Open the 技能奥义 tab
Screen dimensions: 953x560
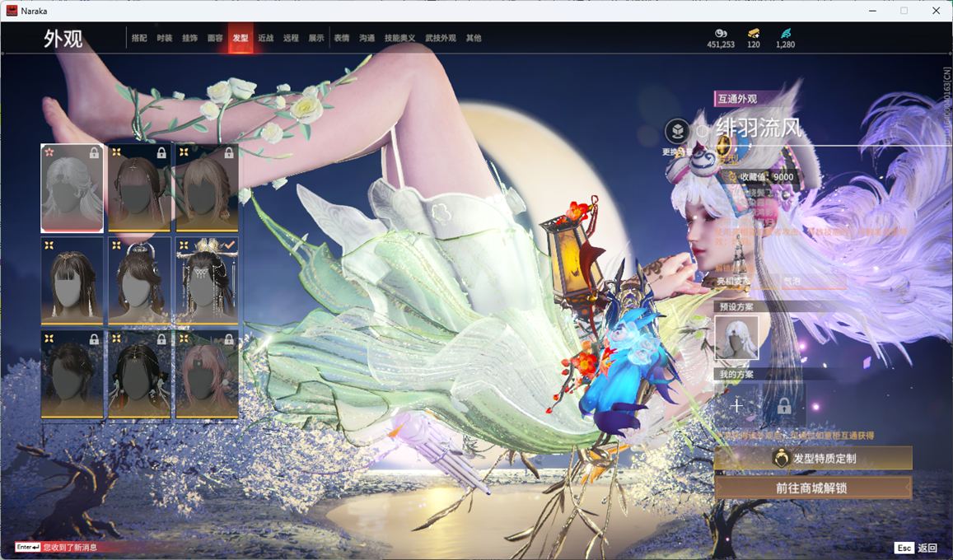click(399, 38)
